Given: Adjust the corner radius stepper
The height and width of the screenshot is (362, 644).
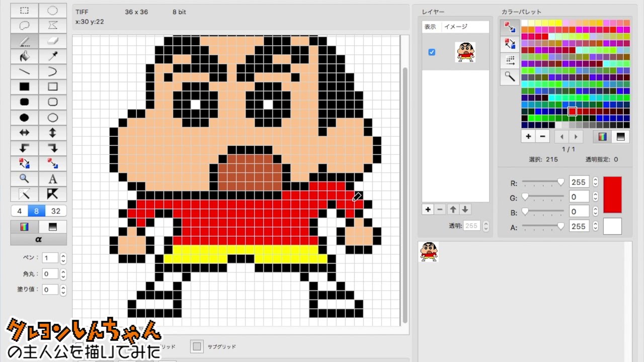Looking at the screenshot, I should (63, 274).
